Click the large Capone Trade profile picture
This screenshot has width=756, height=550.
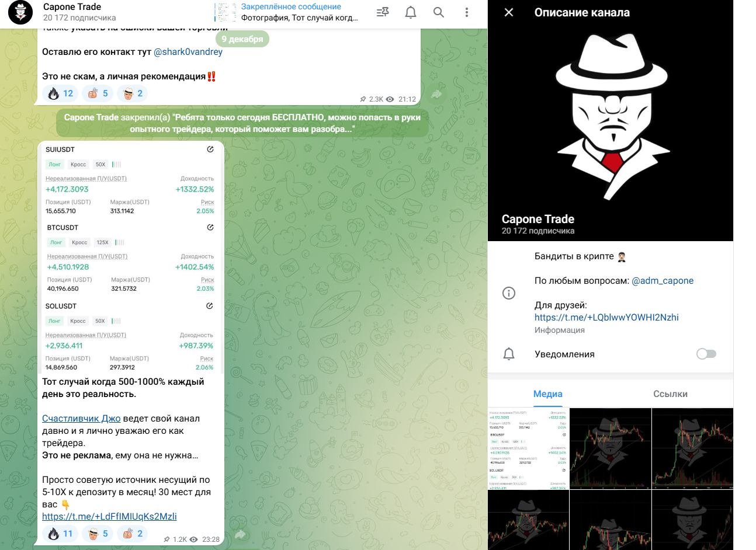(611, 120)
